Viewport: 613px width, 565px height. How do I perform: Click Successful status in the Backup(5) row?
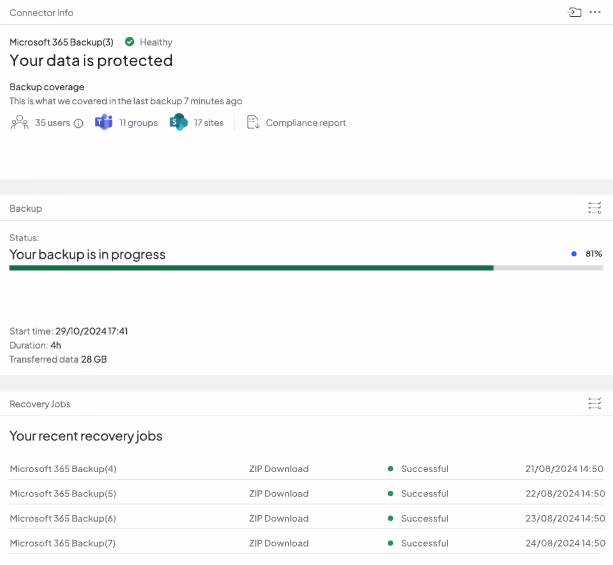click(x=425, y=493)
